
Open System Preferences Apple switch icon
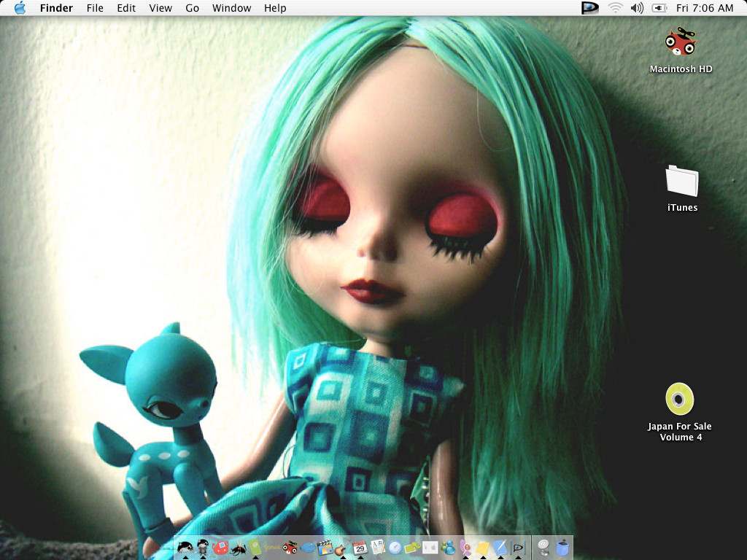tap(430, 548)
